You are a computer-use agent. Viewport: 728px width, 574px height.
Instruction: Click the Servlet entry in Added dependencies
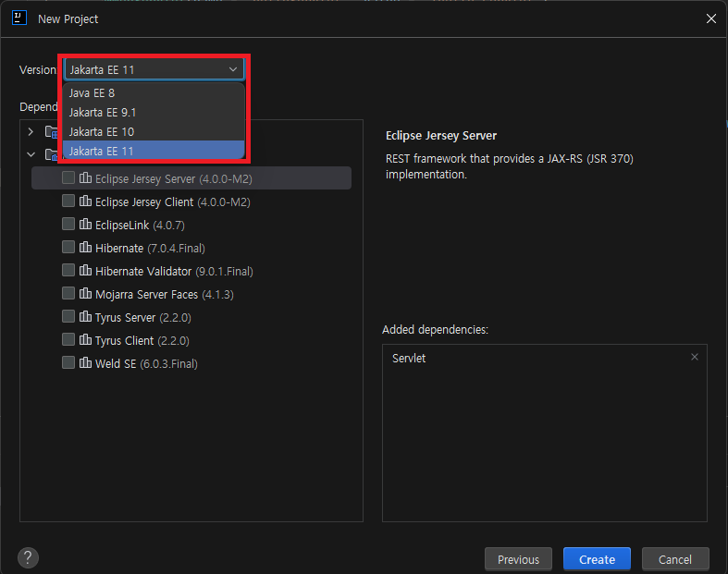pyautogui.click(x=409, y=359)
